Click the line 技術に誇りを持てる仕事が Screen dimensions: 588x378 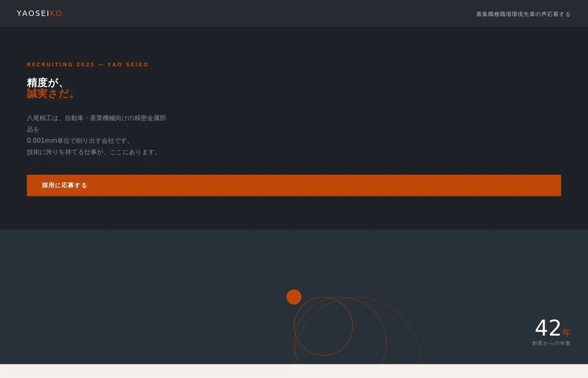click(x=93, y=152)
